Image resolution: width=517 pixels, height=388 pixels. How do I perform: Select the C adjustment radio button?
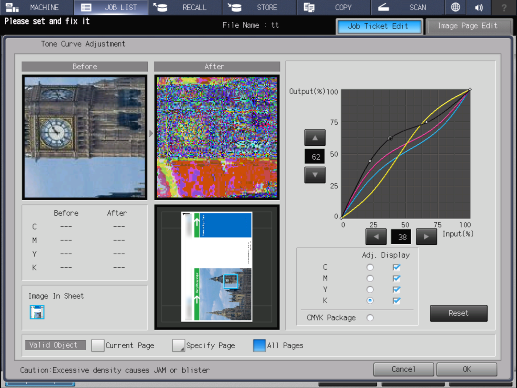click(x=370, y=267)
